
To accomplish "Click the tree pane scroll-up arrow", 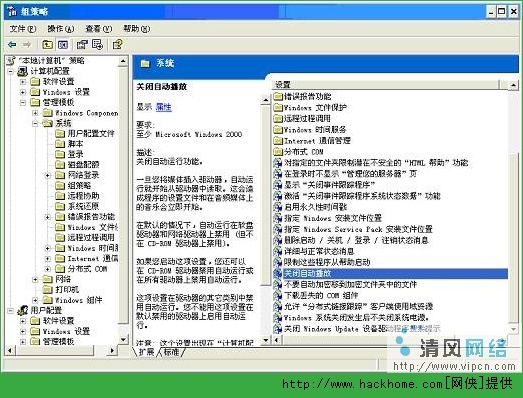I will point(123,61).
